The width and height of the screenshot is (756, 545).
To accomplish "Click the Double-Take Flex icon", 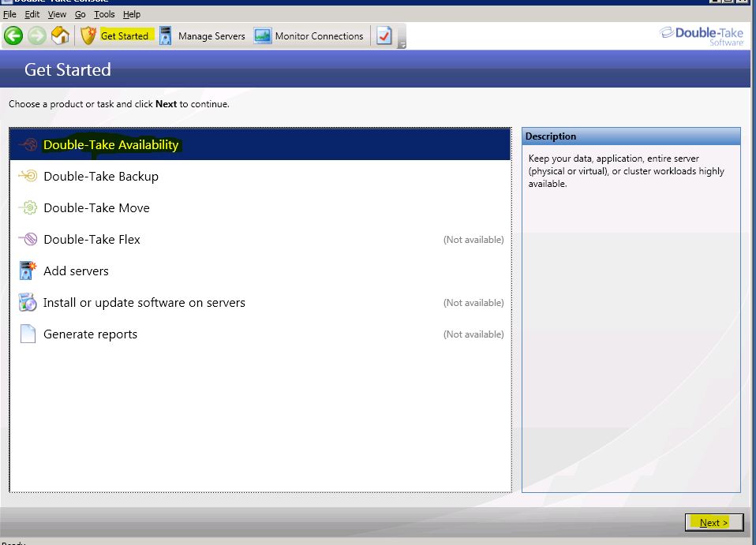I will click(x=28, y=239).
